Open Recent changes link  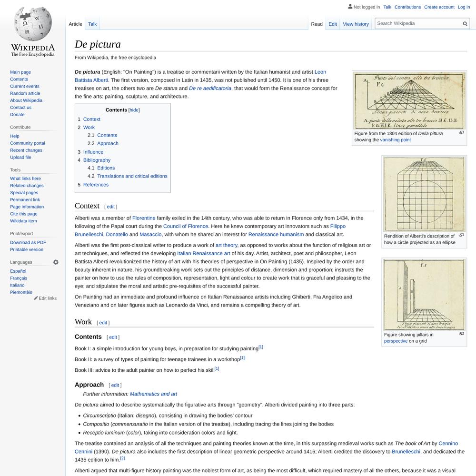coord(26,150)
